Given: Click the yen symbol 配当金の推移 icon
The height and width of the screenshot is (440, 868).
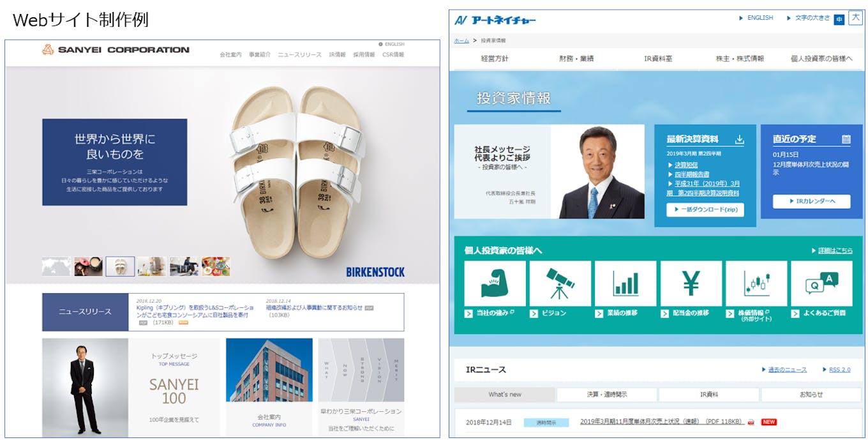Looking at the screenshot, I should pos(691,284).
